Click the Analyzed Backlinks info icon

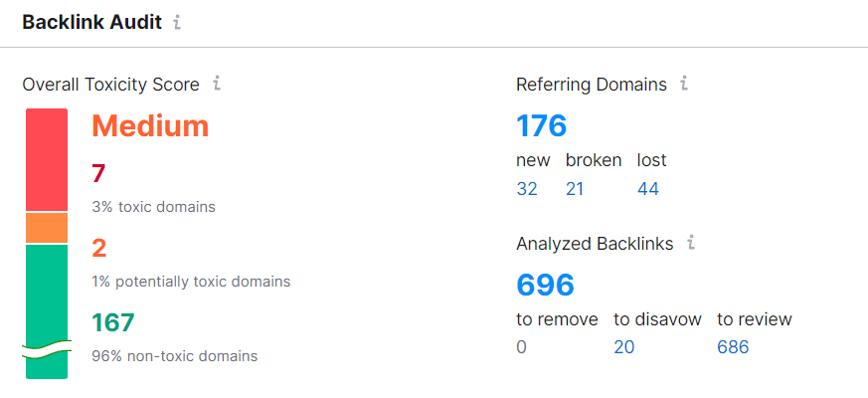coord(691,243)
